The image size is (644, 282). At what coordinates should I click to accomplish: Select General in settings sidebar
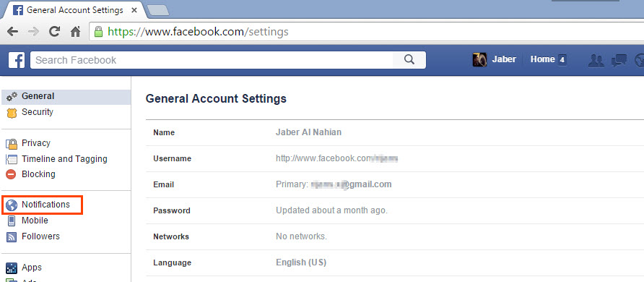pos(66,97)
